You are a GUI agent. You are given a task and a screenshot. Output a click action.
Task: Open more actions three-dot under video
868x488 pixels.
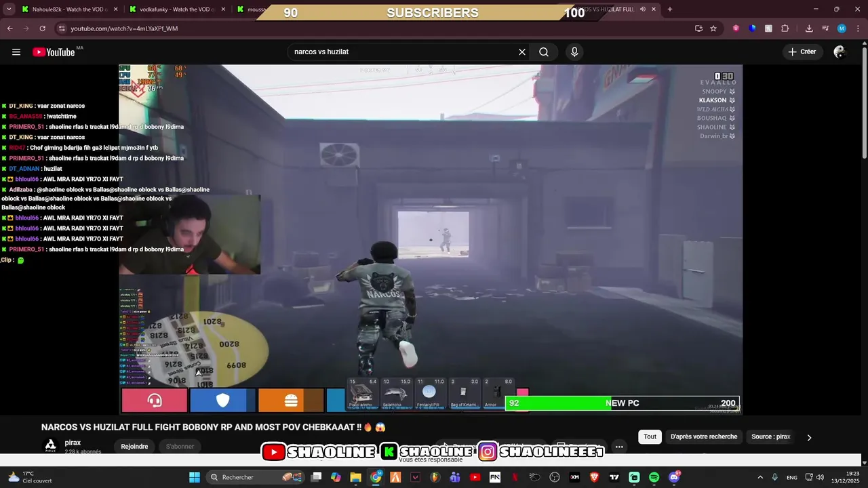point(619,447)
